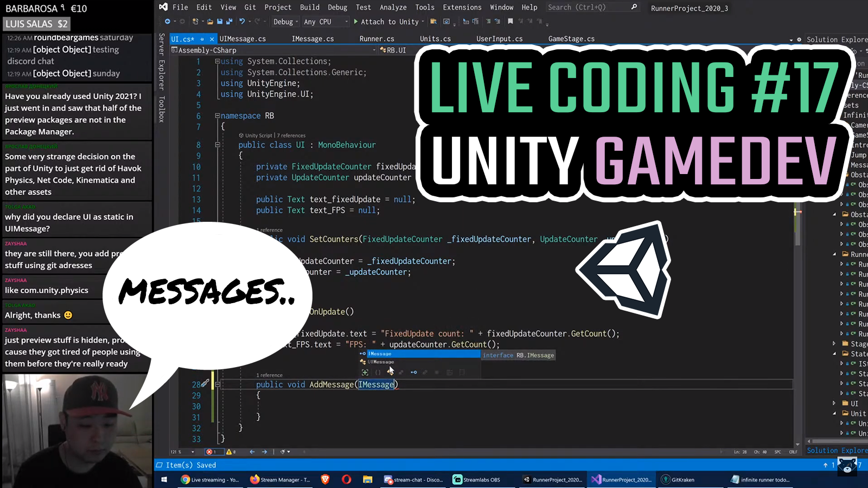This screenshot has height=488, width=868.
Task: Click the Open File toolbar icon
Action: pyautogui.click(x=210, y=22)
